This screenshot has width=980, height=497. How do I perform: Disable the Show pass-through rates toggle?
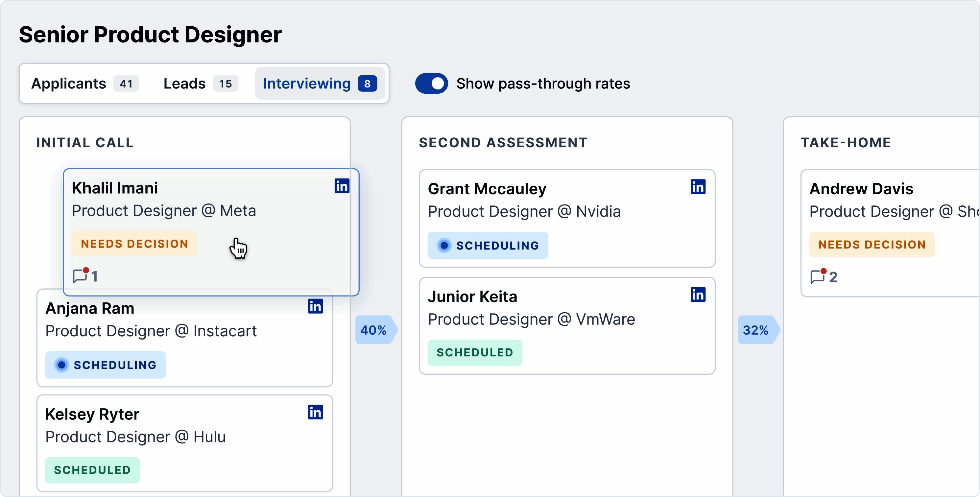pyautogui.click(x=431, y=83)
